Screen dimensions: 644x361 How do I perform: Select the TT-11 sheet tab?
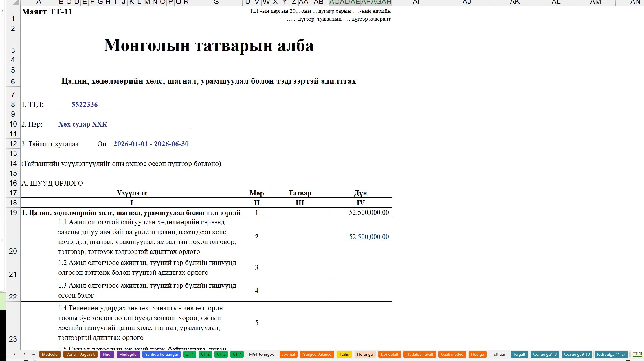click(x=637, y=354)
